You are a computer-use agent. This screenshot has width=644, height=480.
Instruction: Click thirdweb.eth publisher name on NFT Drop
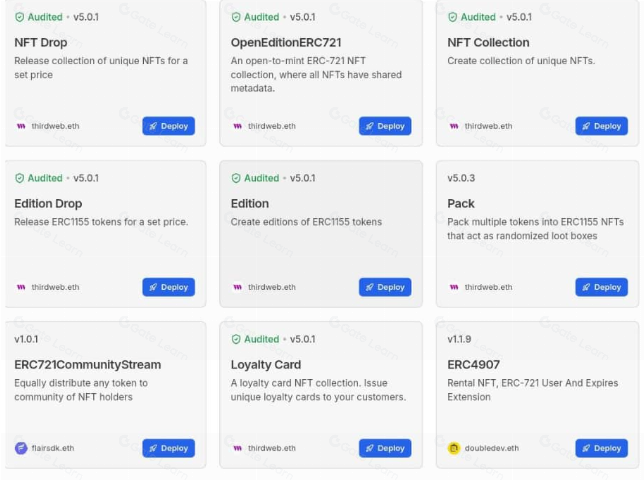tap(55, 126)
